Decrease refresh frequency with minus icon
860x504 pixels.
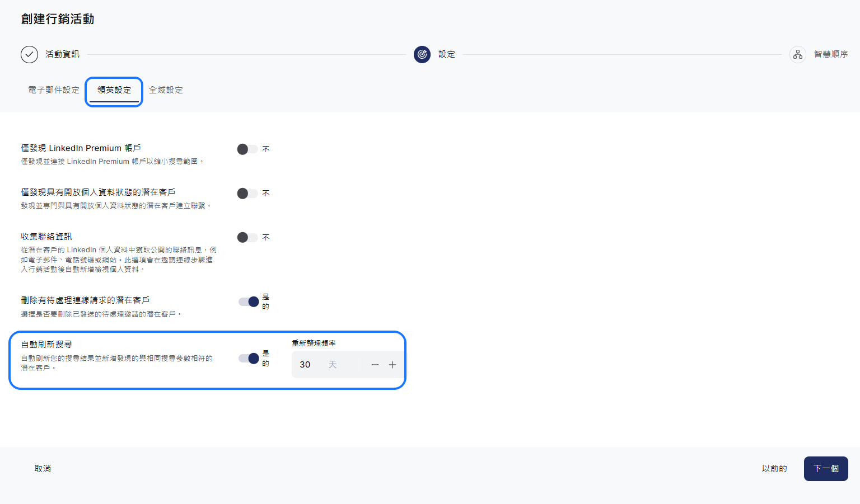(375, 365)
